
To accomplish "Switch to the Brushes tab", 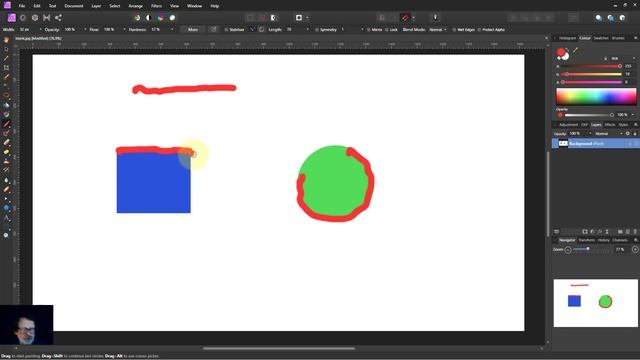I will pos(618,38).
